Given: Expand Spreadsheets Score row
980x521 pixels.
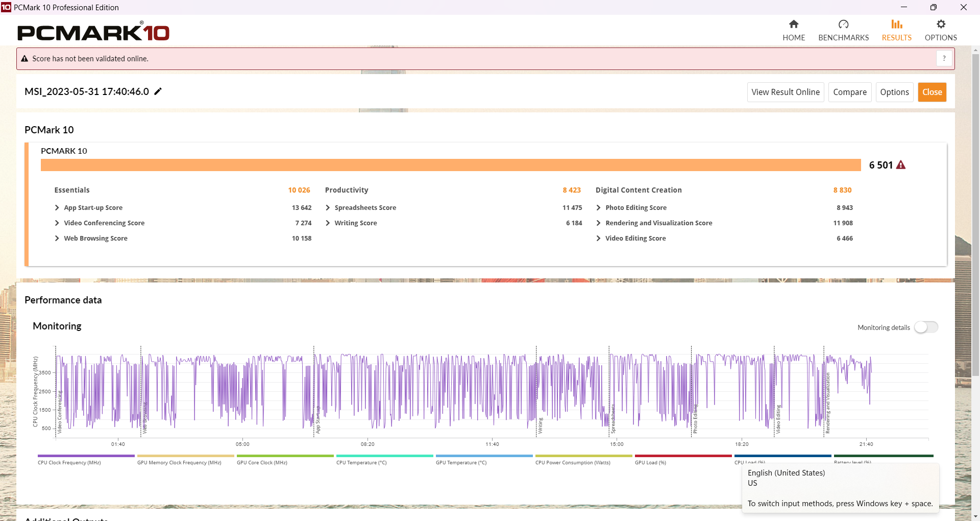Looking at the screenshot, I should pos(328,208).
